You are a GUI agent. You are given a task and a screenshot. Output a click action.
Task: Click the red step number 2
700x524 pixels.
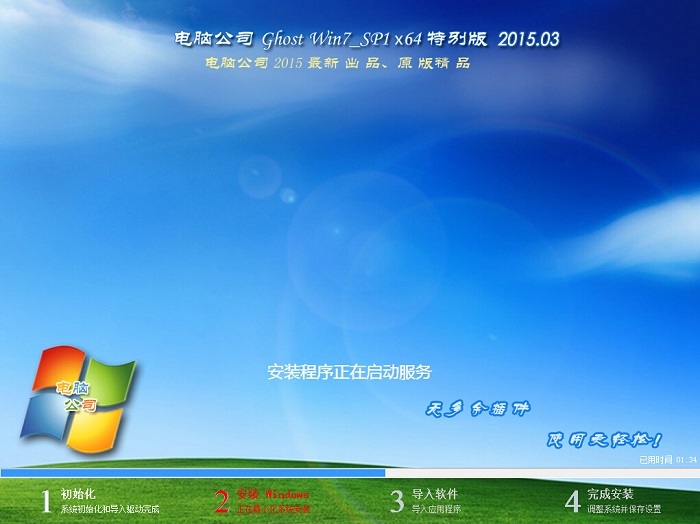(x=221, y=501)
